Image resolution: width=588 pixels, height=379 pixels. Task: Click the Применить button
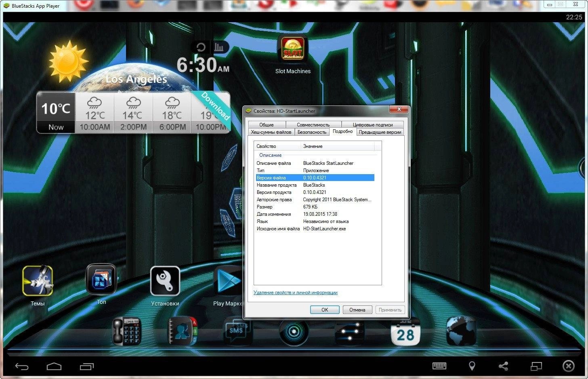coord(390,310)
